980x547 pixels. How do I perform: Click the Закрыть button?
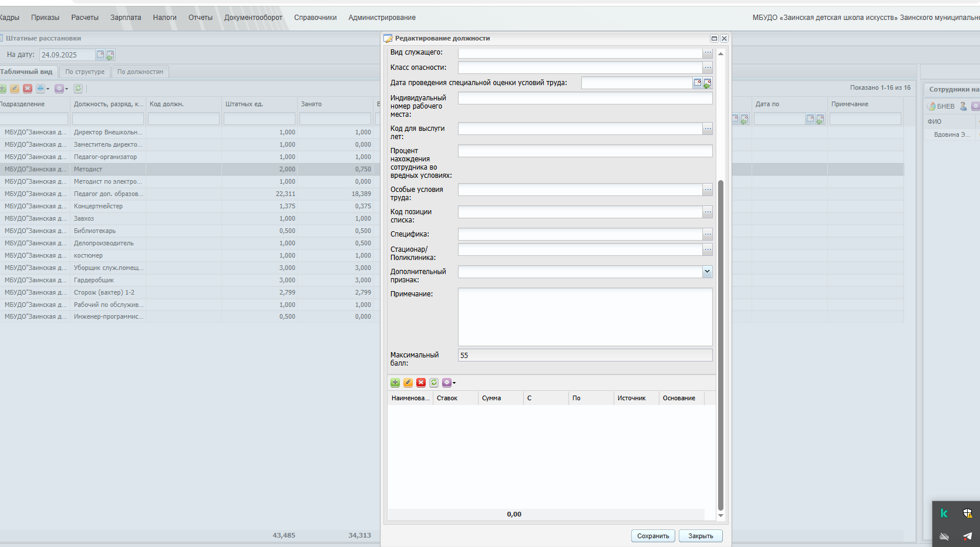click(701, 536)
